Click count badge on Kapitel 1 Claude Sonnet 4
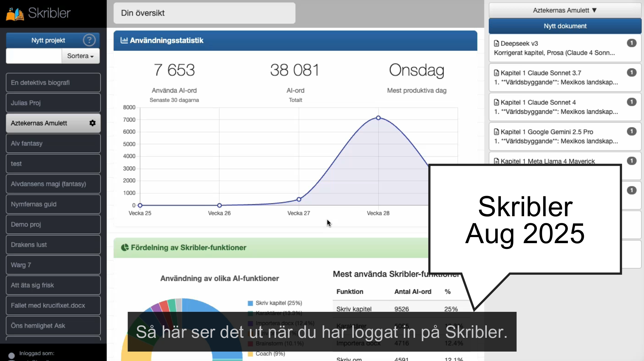Viewport: 644px width, 361px height. click(632, 102)
